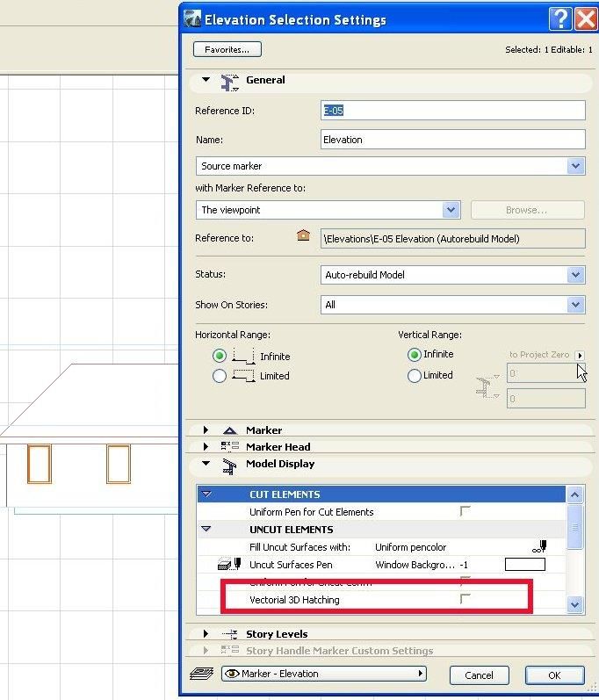The height and width of the screenshot is (700, 599).
Task: Click the Model Display section icon
Action: point(229,466)
